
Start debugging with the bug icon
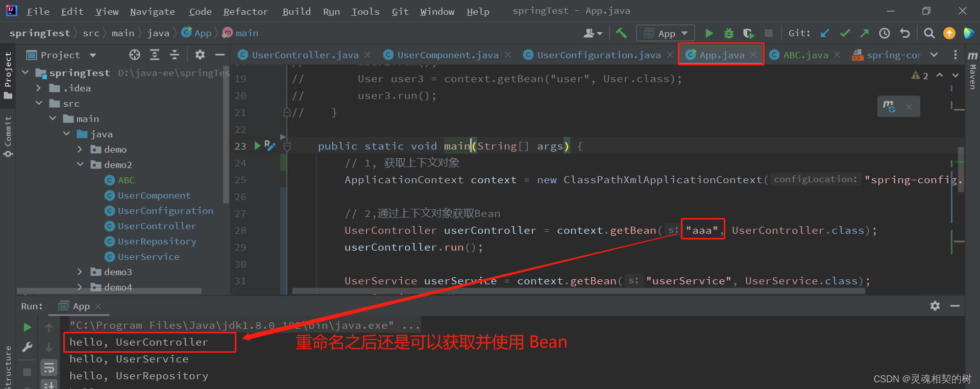pos(729,33)
